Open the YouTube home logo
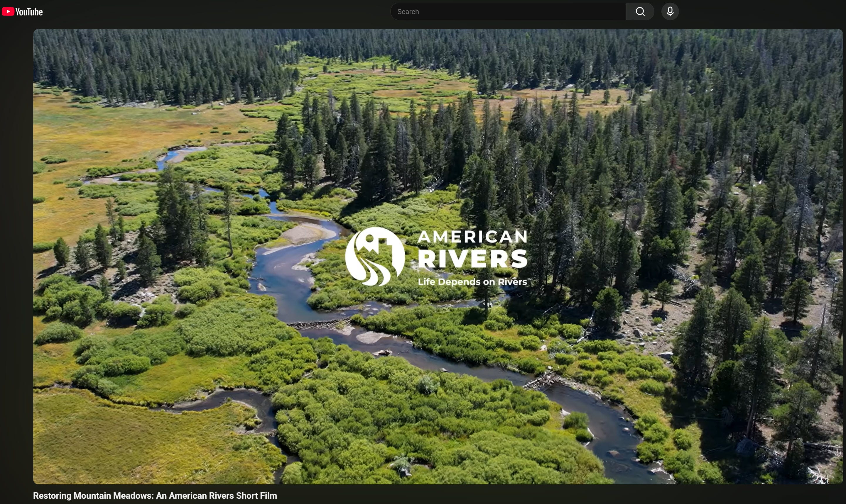Screen dimensions: 846x504 [22, 11]
